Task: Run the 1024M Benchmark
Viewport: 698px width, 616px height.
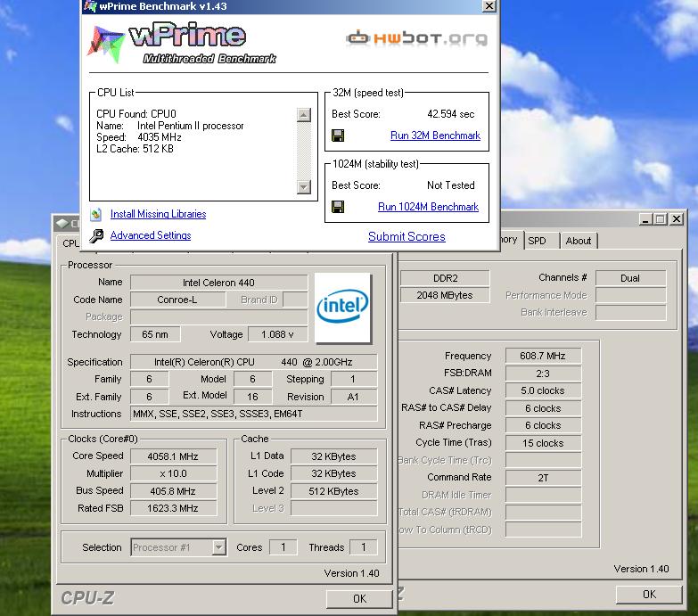Action: tap(428, 207)
